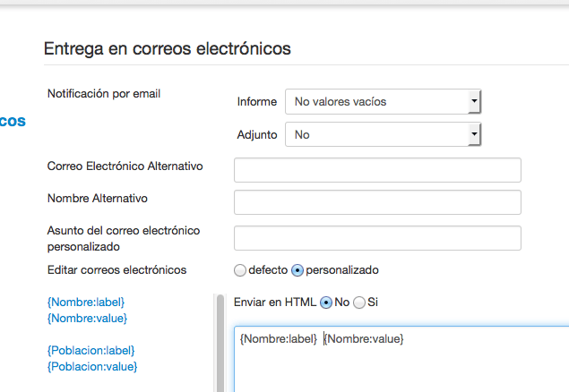The height and width of the screenshot is (392, 569).
Task: Click inside the custom email body textarea
Action: [401, 359]
